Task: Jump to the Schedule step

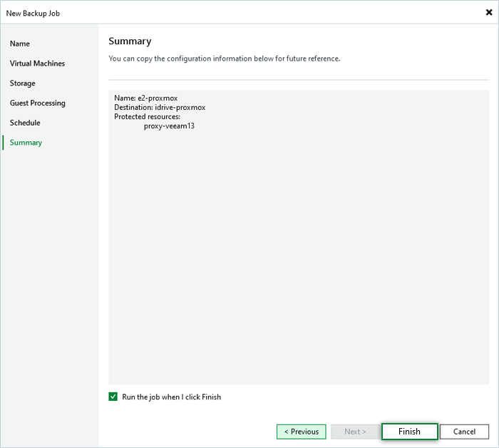Action: click(25, 123)
